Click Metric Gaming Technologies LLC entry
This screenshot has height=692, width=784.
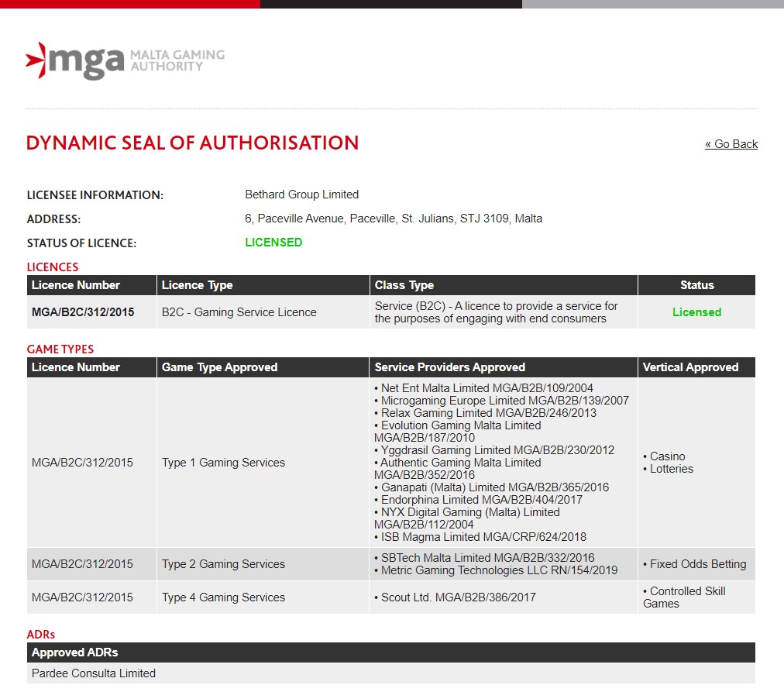[496, 570]
